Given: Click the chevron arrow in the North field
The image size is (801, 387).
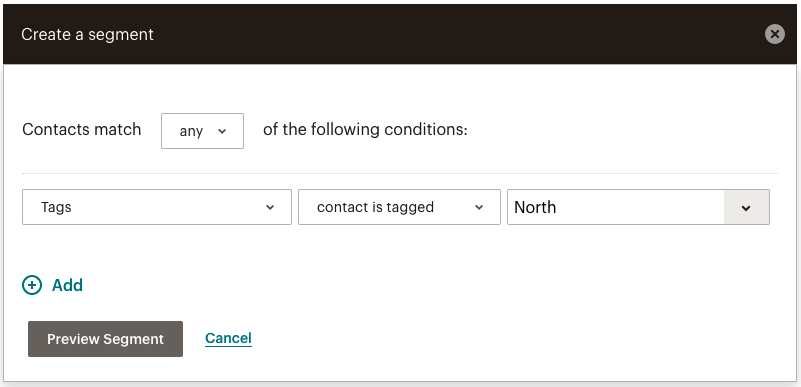Looking at the screenshot, I should (746, 207).
